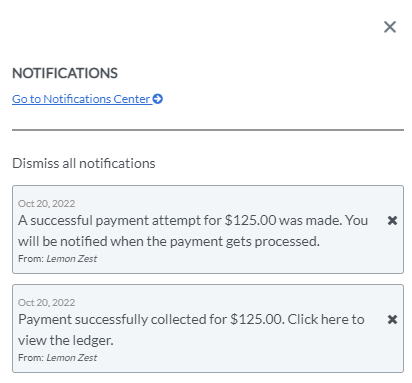Click Lemon Zest sender in first notification
Screen dimensions: 412x383
coord(72,259)
